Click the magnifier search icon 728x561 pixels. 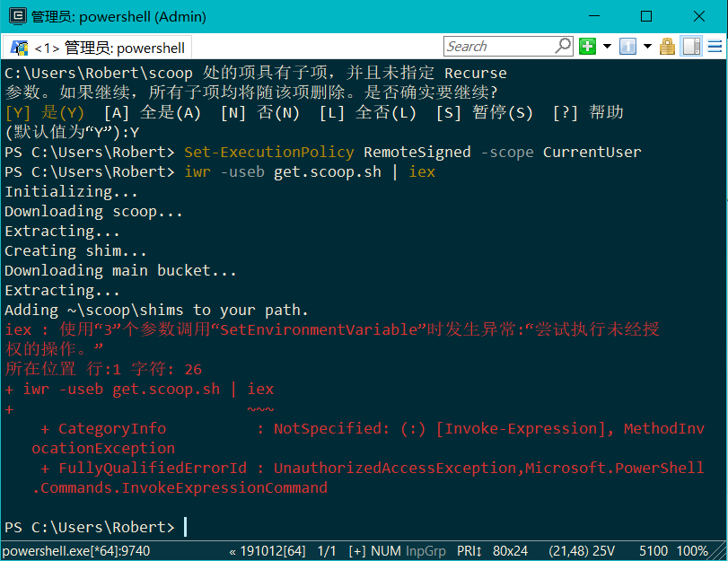coord(563,47)
